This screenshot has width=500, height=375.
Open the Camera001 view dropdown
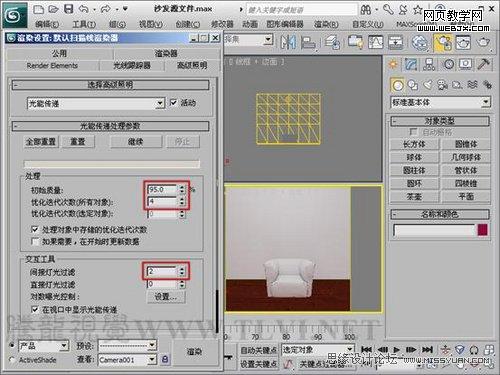[127, 360]
